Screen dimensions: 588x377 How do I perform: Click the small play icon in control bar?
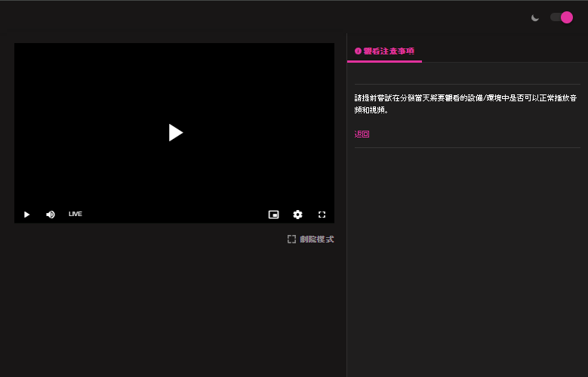(26, 215)
